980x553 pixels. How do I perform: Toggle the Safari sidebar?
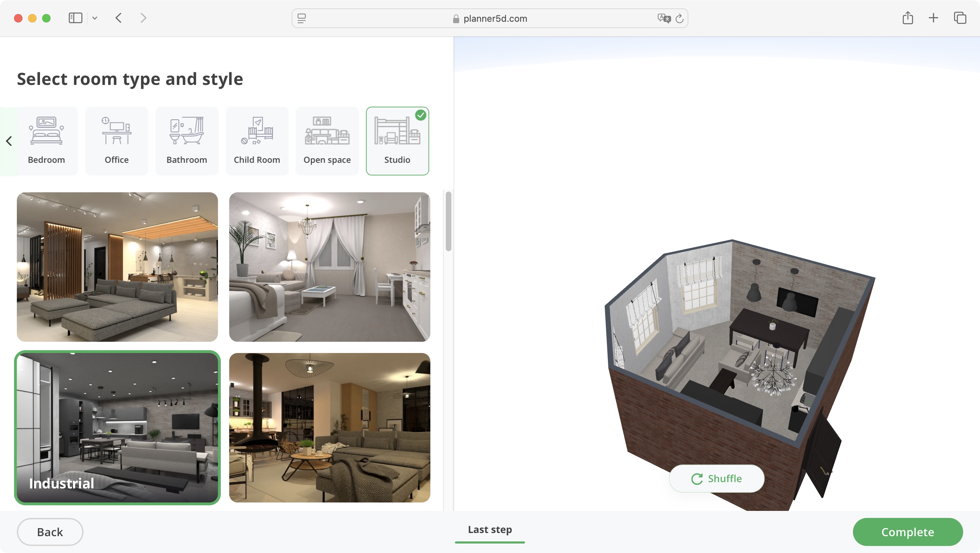pyautogui.click(x=75, y=18)
